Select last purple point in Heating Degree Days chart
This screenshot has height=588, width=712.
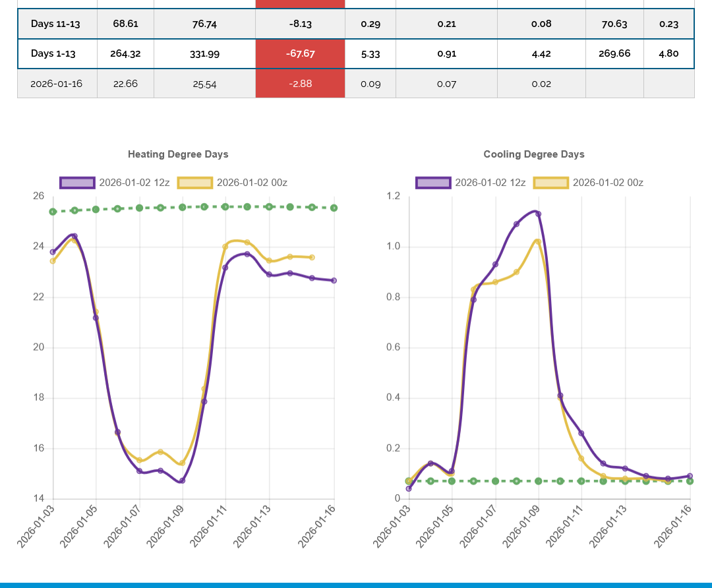coord(334,280)
